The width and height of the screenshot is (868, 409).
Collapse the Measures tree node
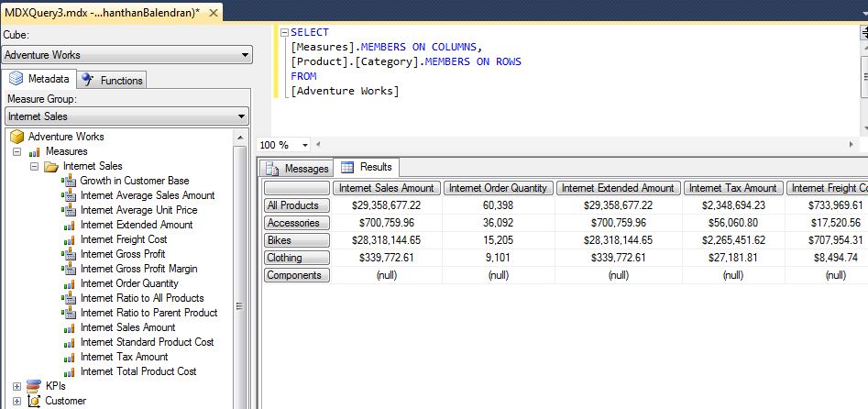click(16, 151)
